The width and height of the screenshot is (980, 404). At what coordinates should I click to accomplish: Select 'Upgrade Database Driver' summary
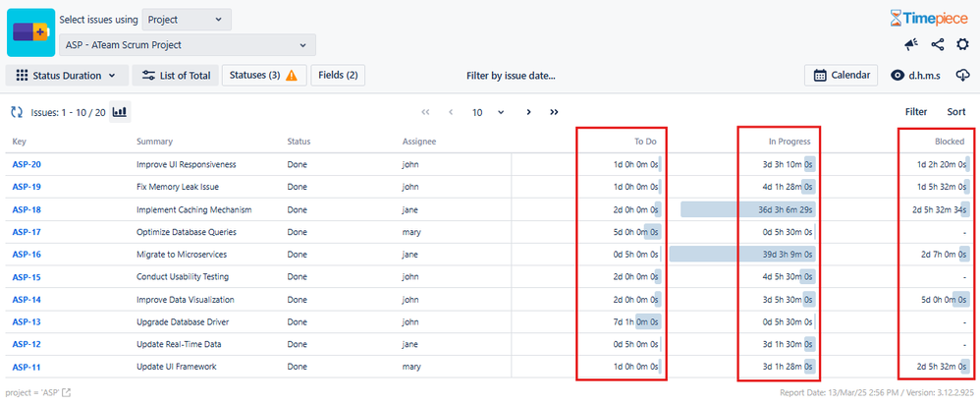183,322
